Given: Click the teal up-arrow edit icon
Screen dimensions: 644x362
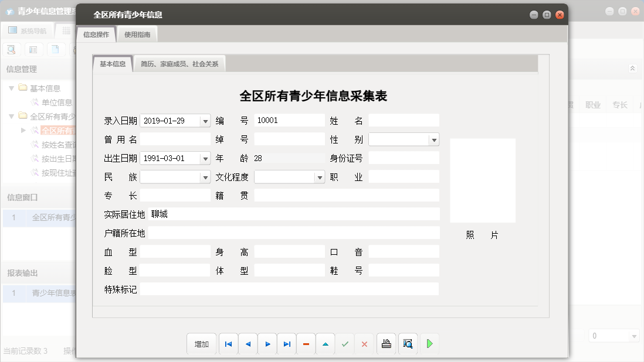Looking at the screenshot, I should pos(326,344).
